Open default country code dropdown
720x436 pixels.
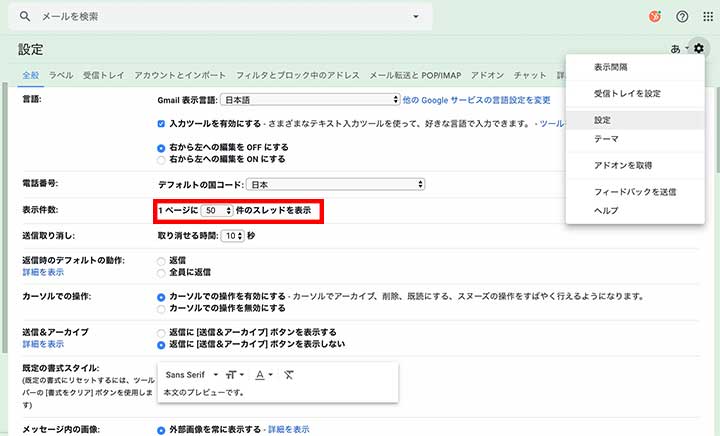point(335,184)
